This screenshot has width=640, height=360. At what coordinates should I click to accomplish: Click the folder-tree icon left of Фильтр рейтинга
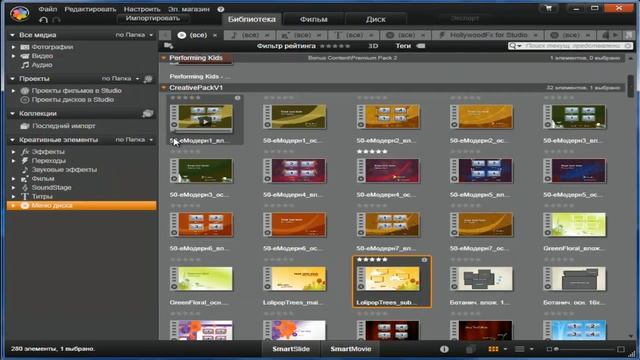168,46
